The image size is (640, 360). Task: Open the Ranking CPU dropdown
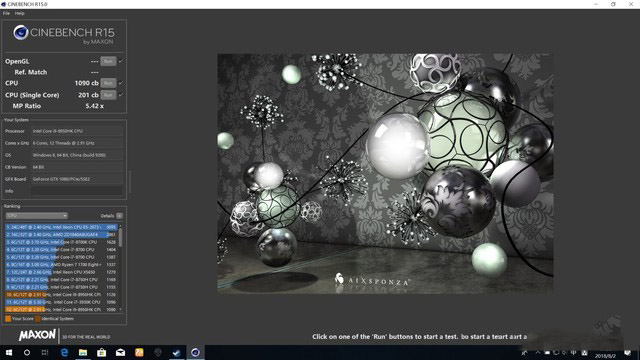pos(36,216)
